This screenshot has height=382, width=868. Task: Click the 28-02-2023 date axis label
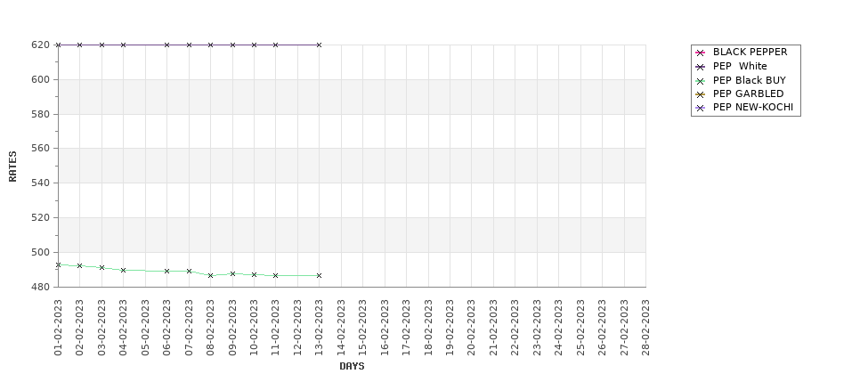(645, 327)
